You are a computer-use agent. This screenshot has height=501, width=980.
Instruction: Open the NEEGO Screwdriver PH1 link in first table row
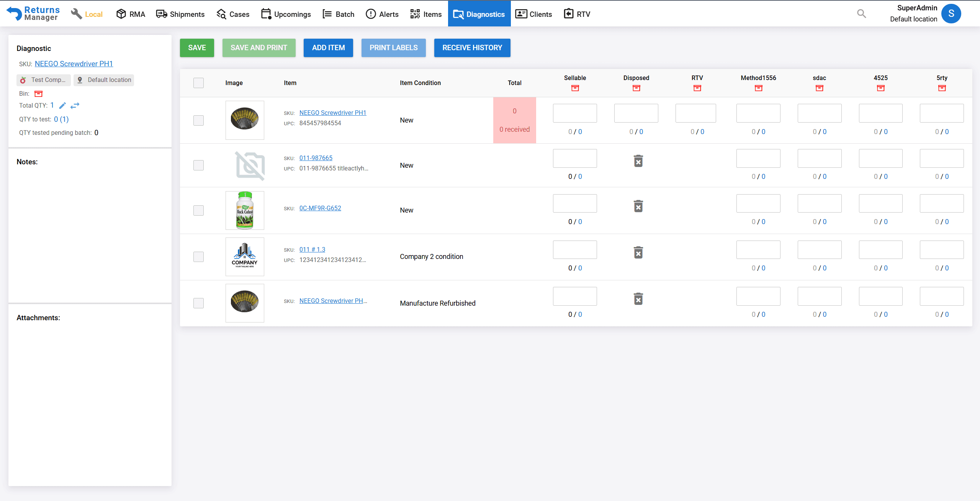[x=333, y=113]
